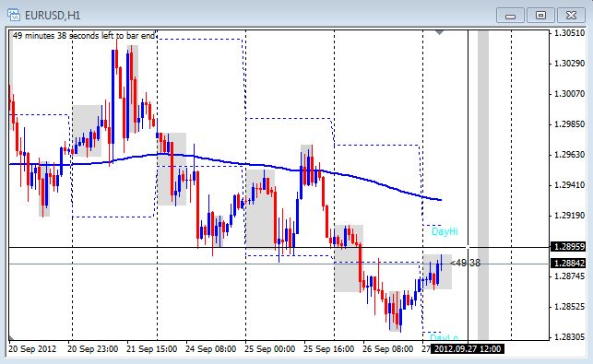Image resolution: width=593 pixels, height=364 pixels.
Task: Click the 1.29190 price scale value
Action: (569, 216)
